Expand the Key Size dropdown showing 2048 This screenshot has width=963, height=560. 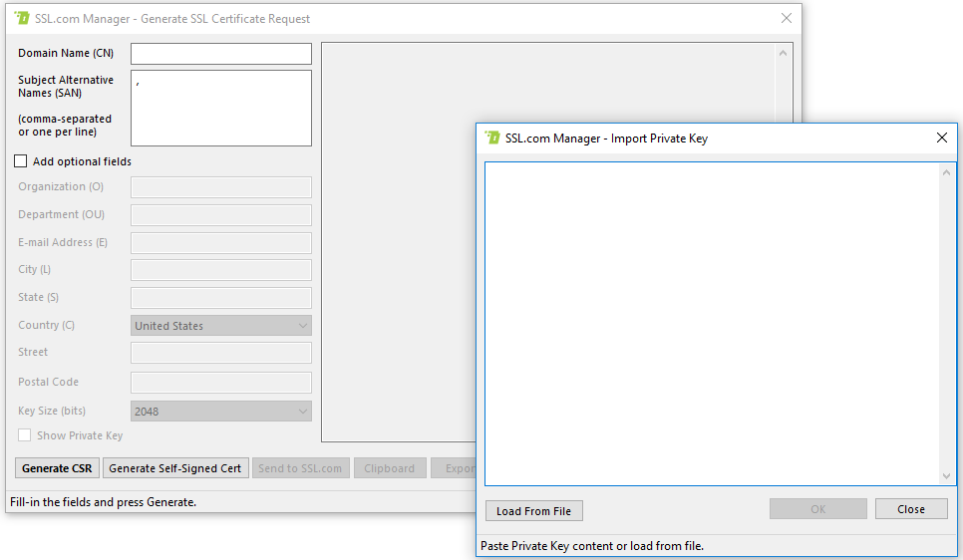tap(221, 412)
